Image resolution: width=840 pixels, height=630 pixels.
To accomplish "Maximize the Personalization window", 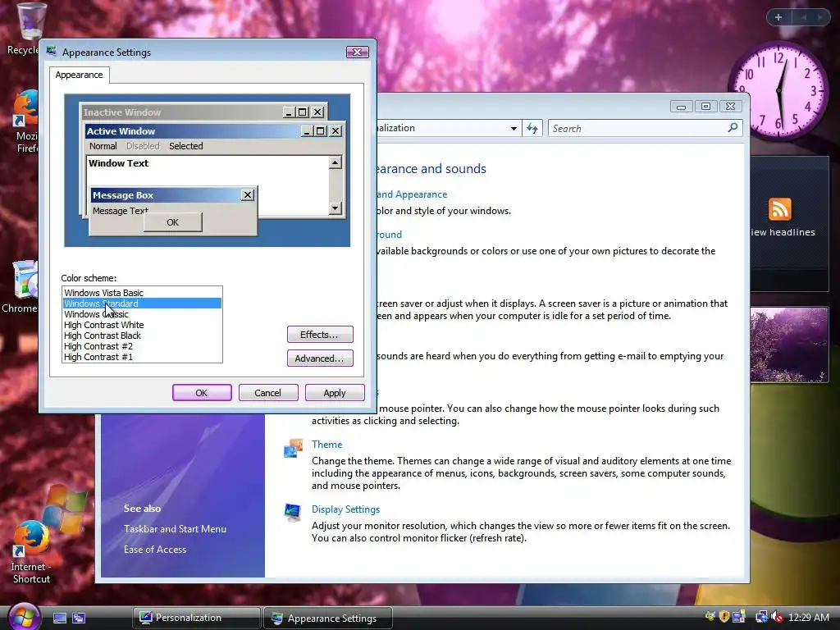I will (x=705, y=107).
